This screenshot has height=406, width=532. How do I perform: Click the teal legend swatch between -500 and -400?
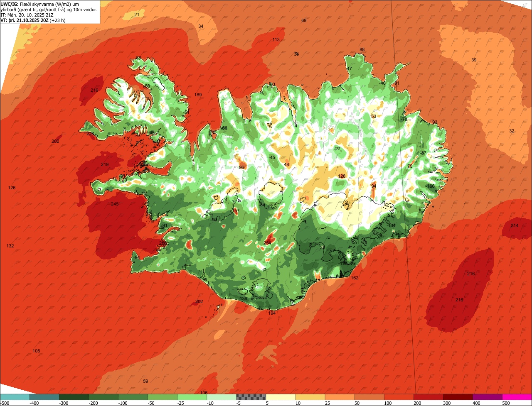pyautogui.click(x=15, y=397)
